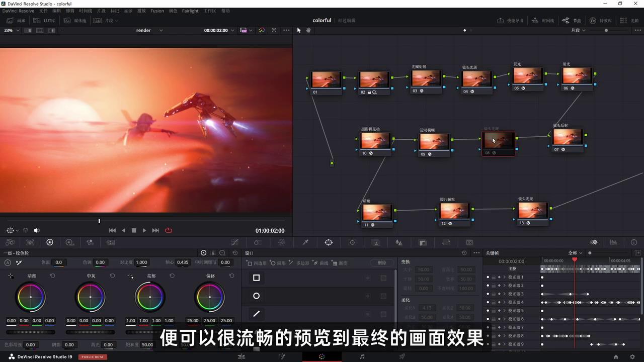644x362 pixels.
Task: Open the Curves panel icon
Action: pos(234,242)
